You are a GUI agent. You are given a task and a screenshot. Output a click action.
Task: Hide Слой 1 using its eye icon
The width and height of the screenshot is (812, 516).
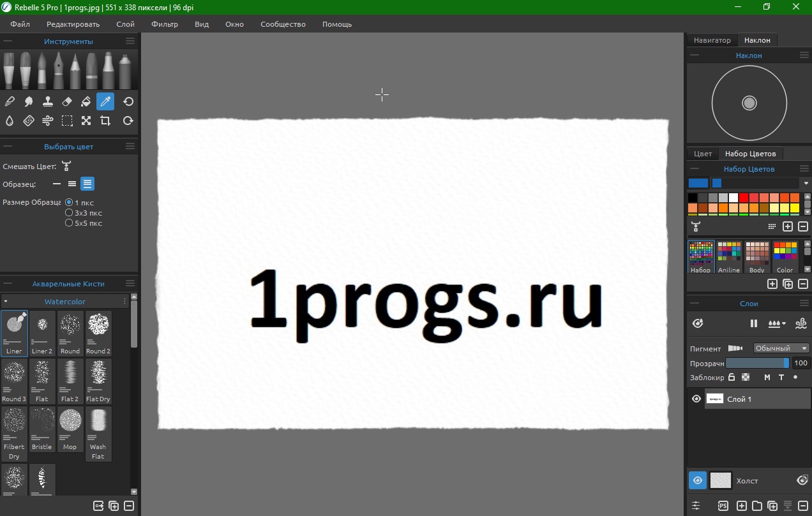[696, 399]
